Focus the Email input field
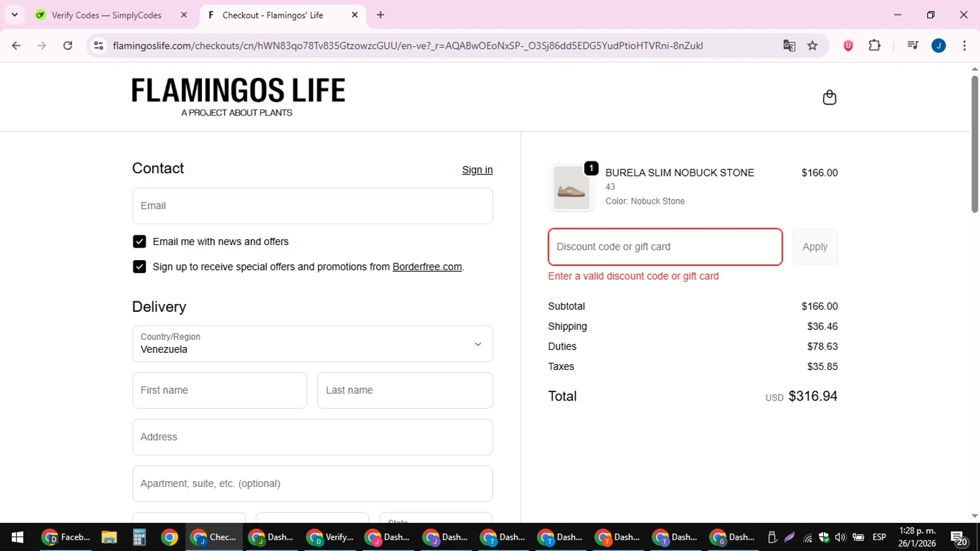This screenshot has height=551, width=980. (312, 206)
